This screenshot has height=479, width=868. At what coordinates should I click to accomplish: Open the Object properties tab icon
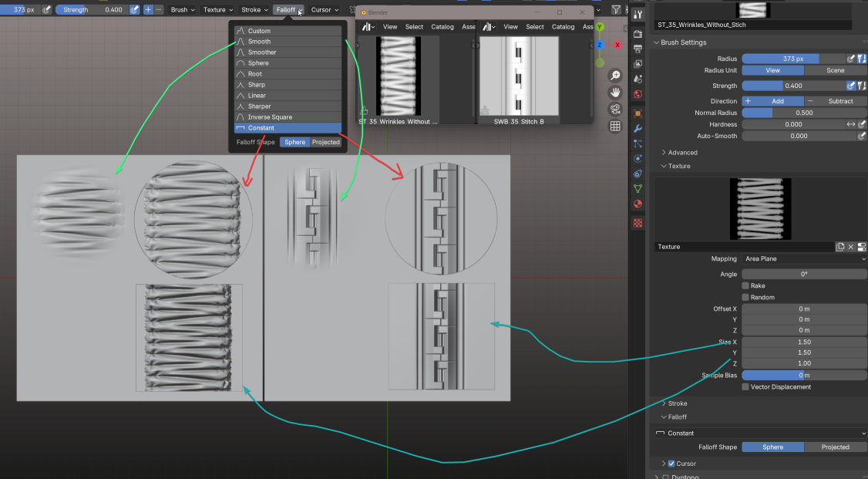point(638,113)
